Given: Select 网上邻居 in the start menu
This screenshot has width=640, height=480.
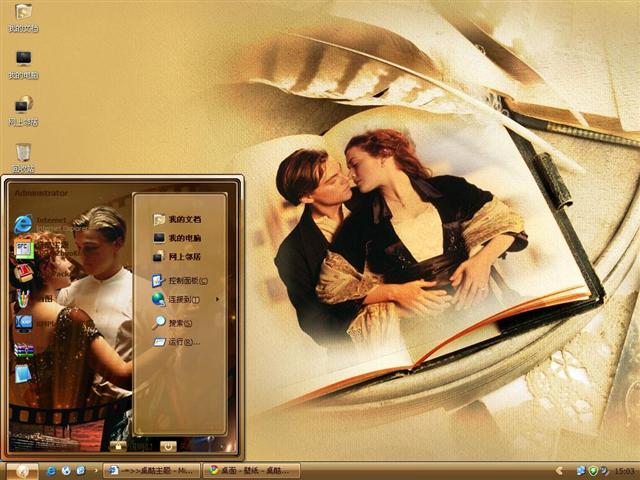Looking at the screenshot, I should (x=177, y=257).
